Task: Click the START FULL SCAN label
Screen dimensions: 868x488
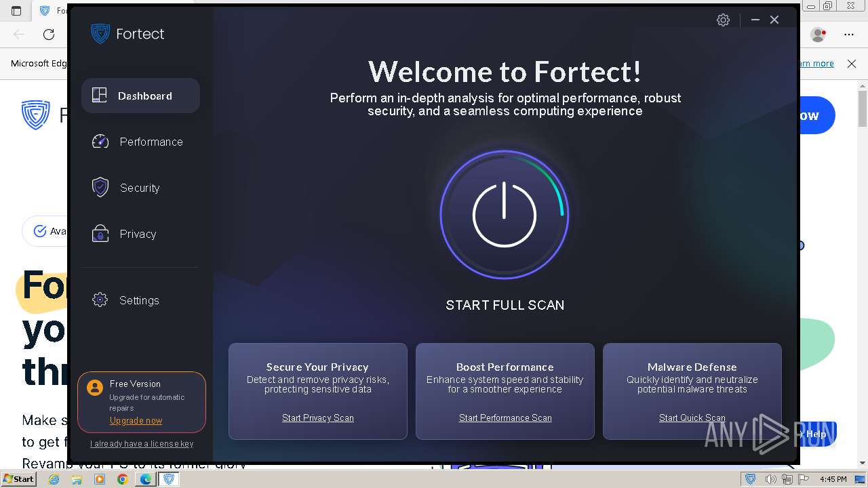Action: pyautogui.click(x=505, y=305)
